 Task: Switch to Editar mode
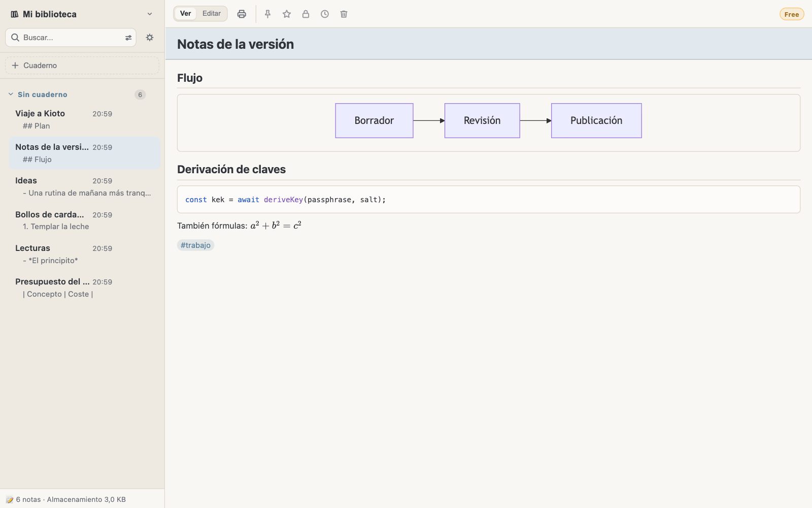tap(212, 14)
